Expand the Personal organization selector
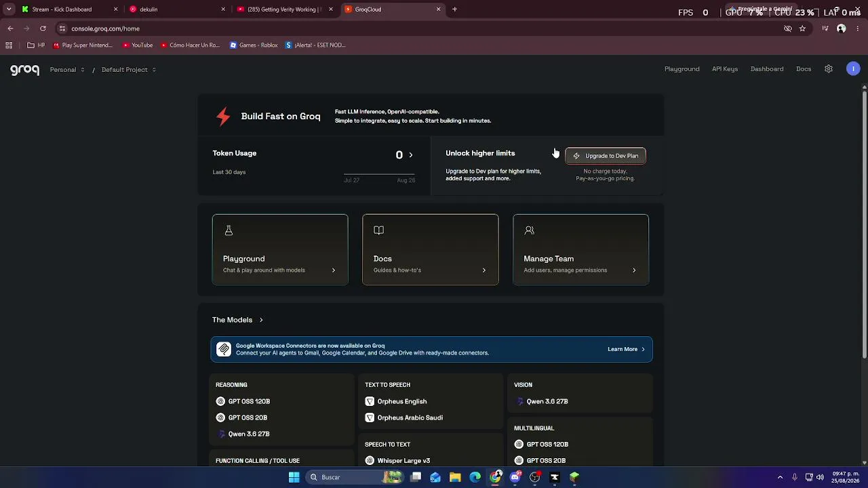Viewport: 868px width, 488px height. 67,70
